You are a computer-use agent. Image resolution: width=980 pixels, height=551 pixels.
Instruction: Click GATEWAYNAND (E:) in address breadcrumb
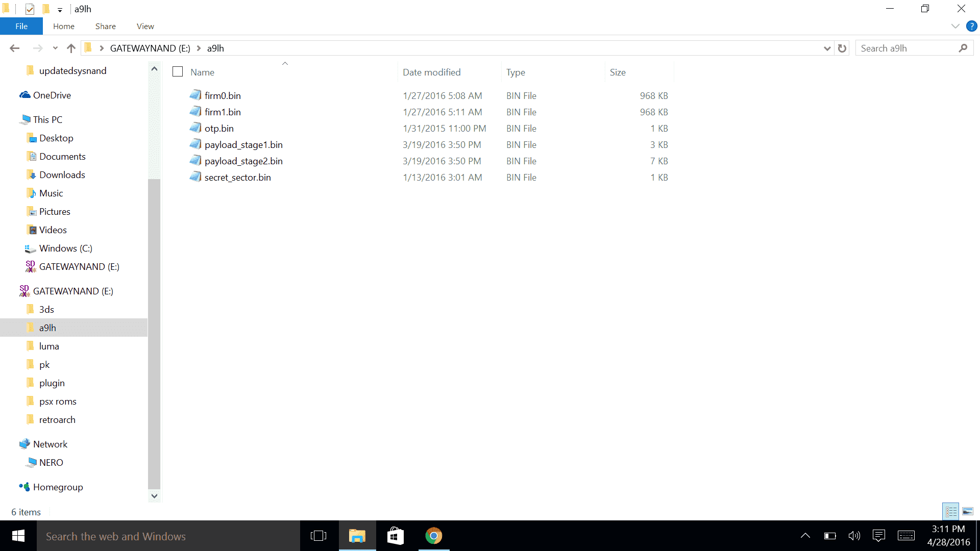pos(150,48)
